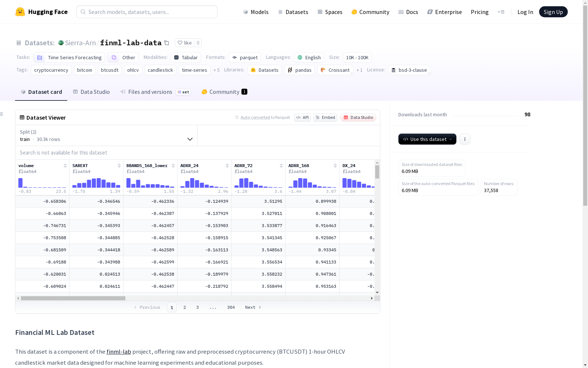Click Log In
The width and height of the screenshot is (588, 368).
[x=525, y=12]
